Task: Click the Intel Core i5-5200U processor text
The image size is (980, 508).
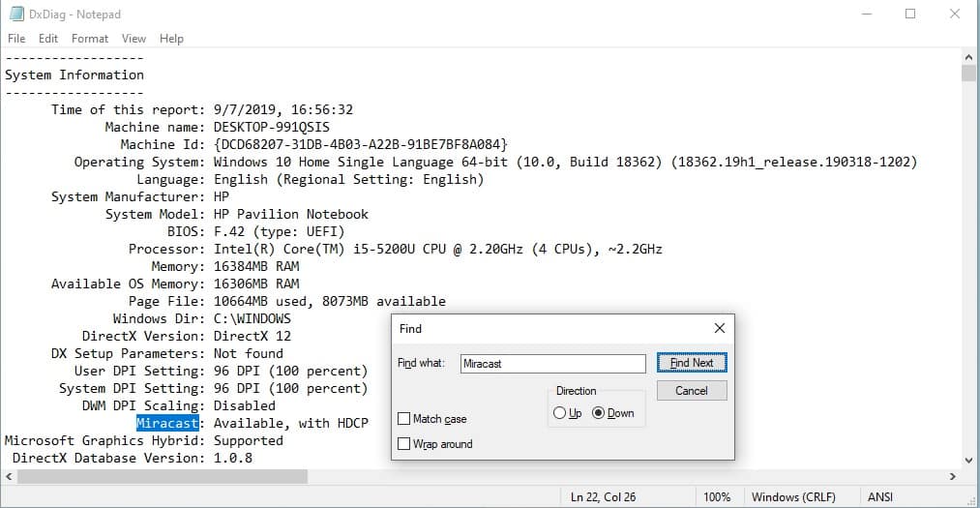Action: click(x=437, y=250)
